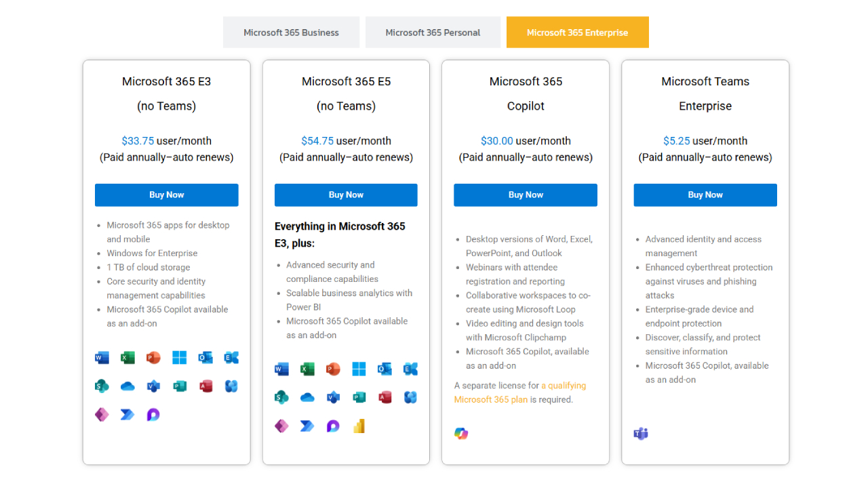Open the qualifying Microsoft 365 plan link

(x=520, y=392)
